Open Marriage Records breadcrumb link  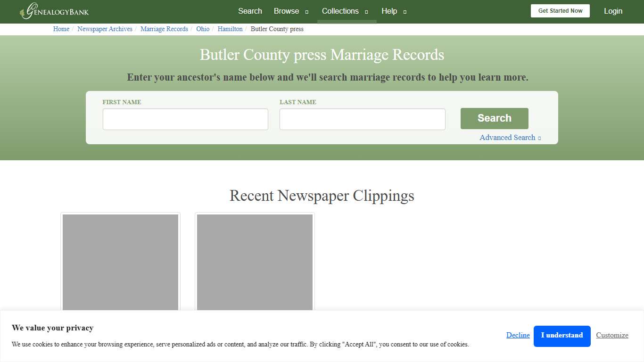pos(164,29)
